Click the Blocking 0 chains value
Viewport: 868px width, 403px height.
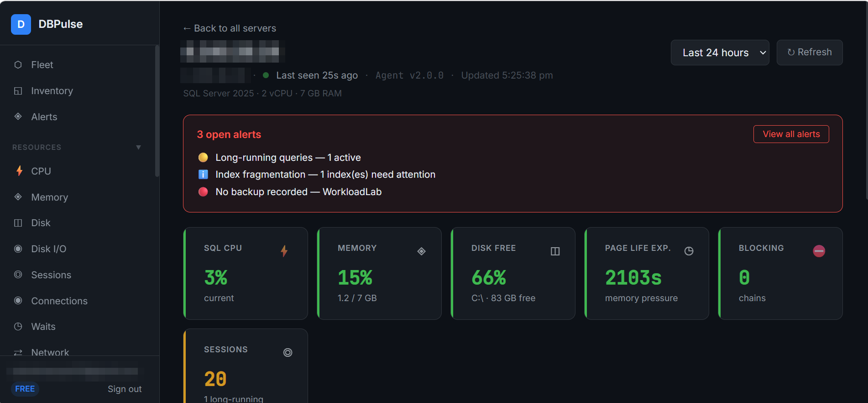click(x=744, y=278)
